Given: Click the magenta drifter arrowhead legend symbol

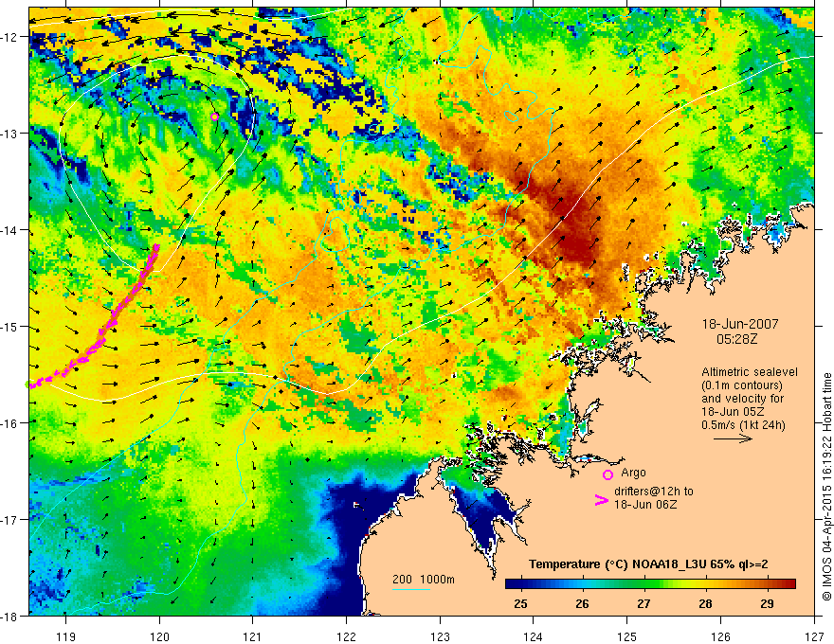Looking at the screenshot, I should click(x=601, y=500).
